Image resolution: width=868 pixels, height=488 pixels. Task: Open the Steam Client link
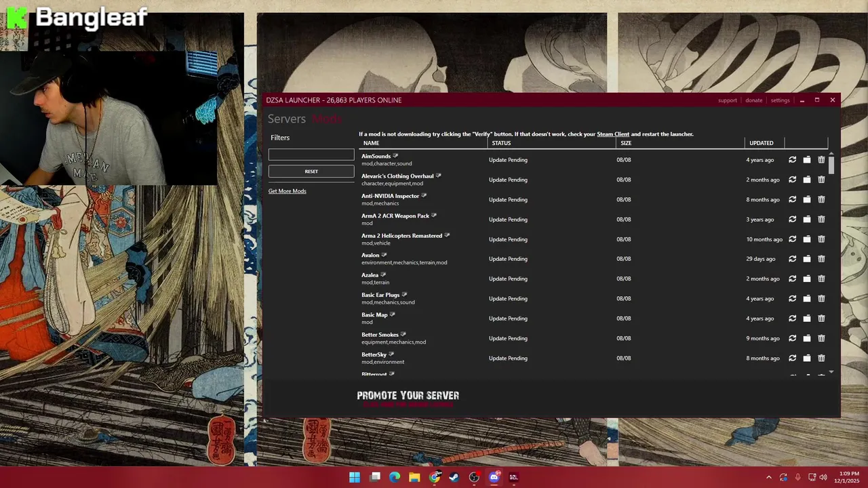pyautogui.click(x=613, y=134)
